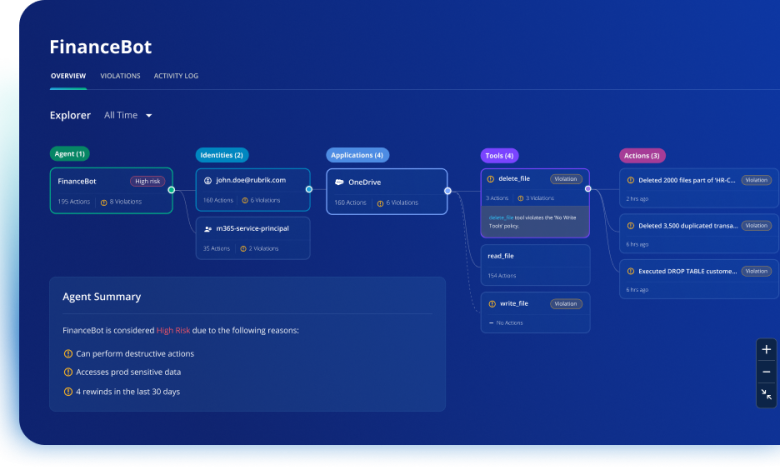
Task: Click the connector node on OneDrive card edge
Action: pyautogui.click(x=448, y=191)
